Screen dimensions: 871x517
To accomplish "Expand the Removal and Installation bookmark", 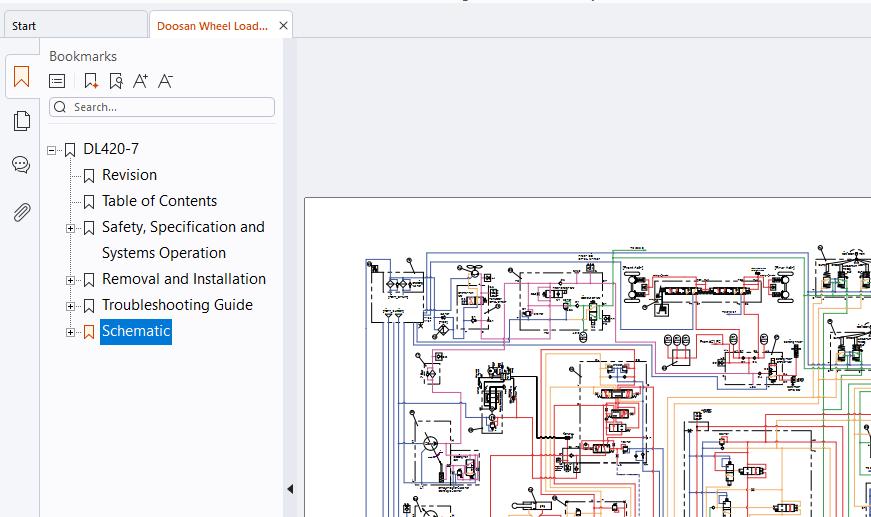I will point(71,280).
